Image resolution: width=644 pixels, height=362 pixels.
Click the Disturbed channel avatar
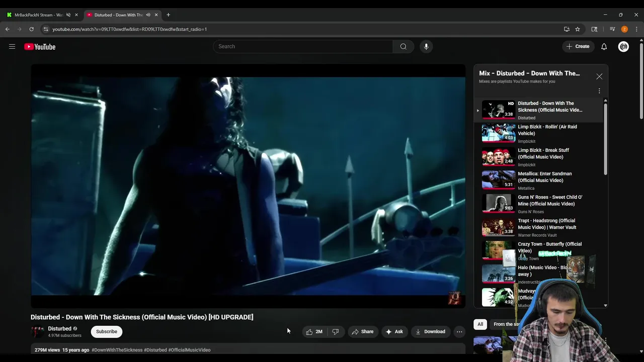click(x=37, y=332)
